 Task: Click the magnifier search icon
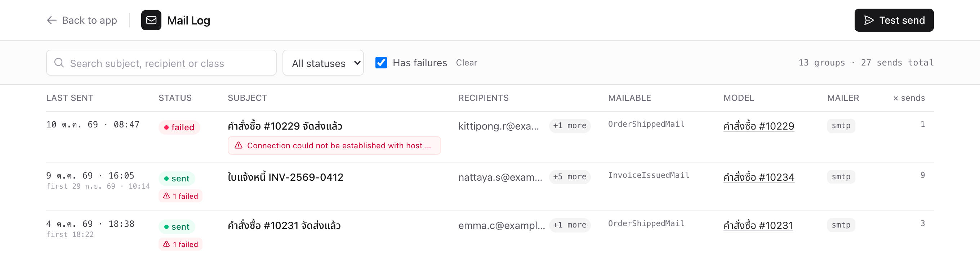tap(59, 63)
